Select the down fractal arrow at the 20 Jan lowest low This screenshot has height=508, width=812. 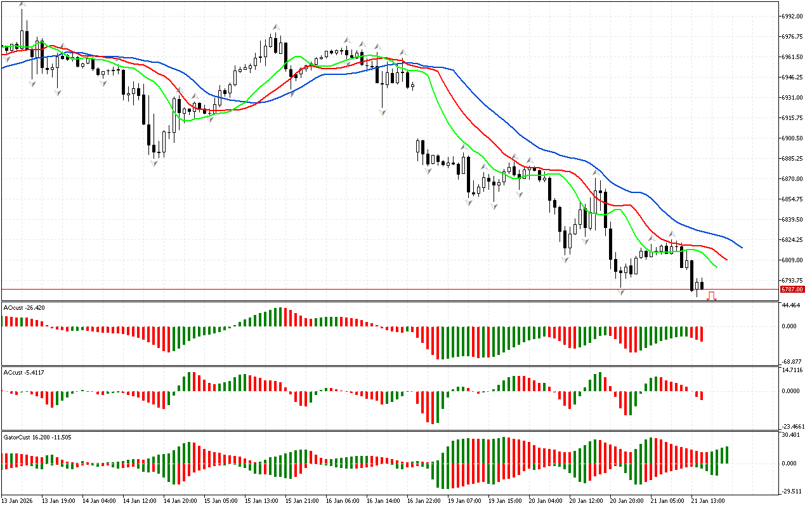[x=622, y=291]
